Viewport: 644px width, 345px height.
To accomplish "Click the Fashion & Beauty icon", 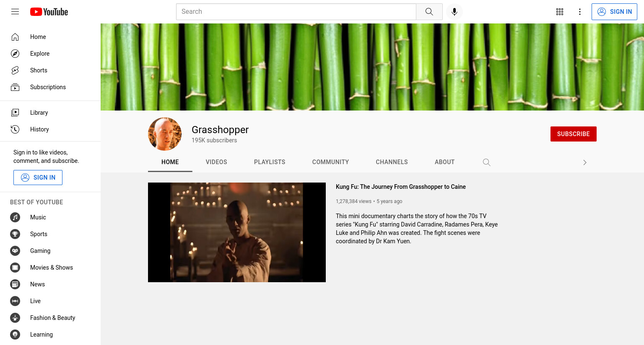I will pos(15,318).
